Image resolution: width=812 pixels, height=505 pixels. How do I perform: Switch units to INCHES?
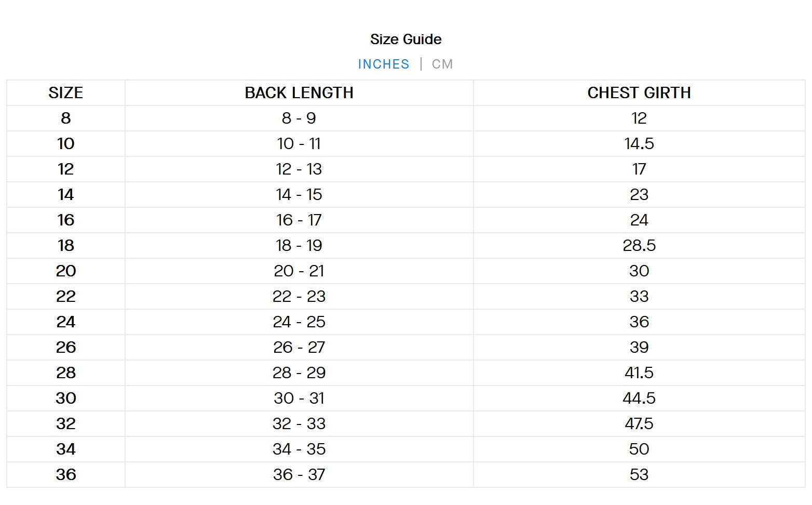click(x=383, y=64)
